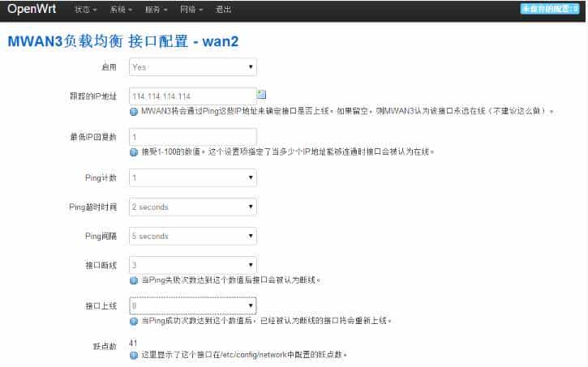Click info icon under 接口断线 dropdown
The height and width of the screenshot is (367, 588).
tap(134, 280)
